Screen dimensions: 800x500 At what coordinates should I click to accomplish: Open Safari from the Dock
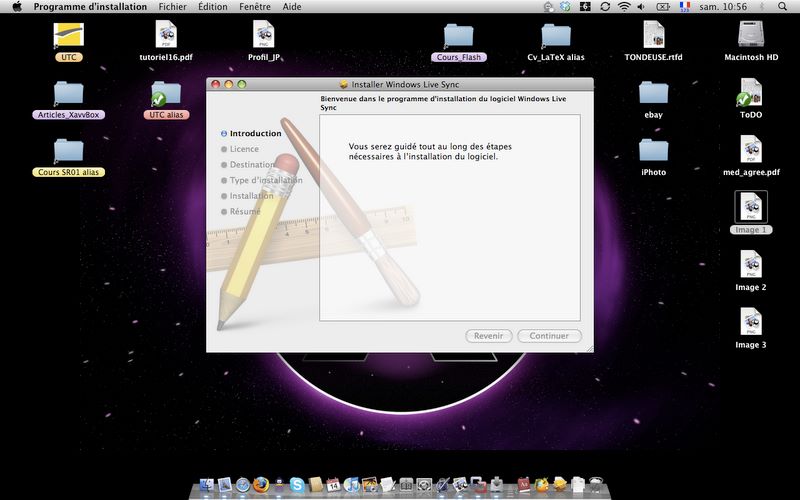pos(243,485)
